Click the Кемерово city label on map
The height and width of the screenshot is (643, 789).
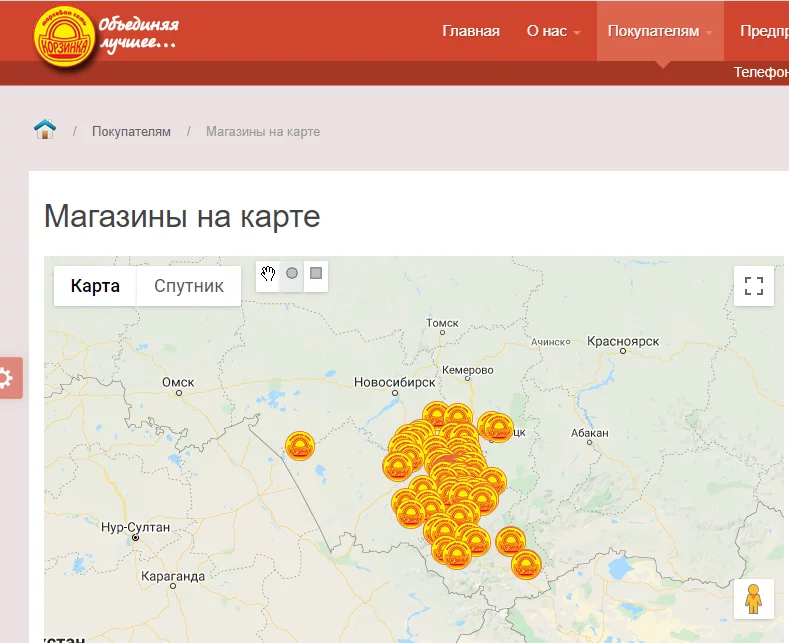click(x=467, y=370)
